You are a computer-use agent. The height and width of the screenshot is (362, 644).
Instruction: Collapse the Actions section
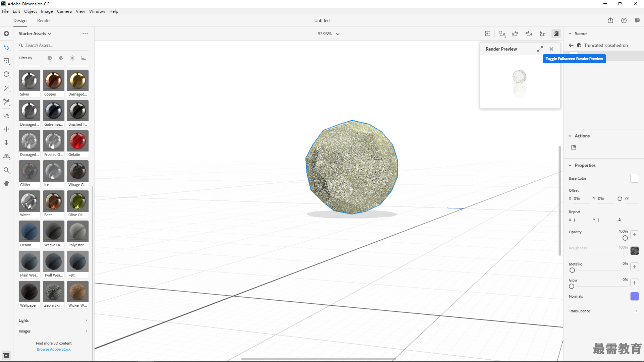pos(570,136)
